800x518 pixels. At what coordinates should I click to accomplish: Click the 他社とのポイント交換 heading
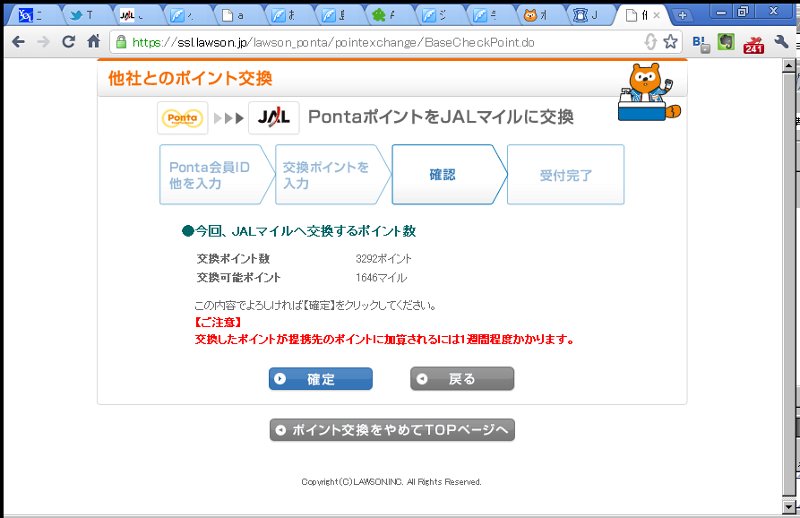pyautogui.click(x=190, y=78)
